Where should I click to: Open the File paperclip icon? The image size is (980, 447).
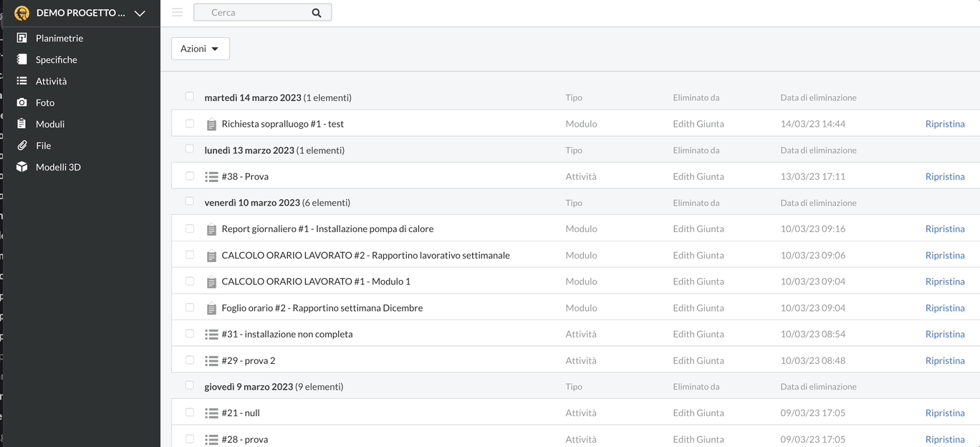tap(22, 145)
